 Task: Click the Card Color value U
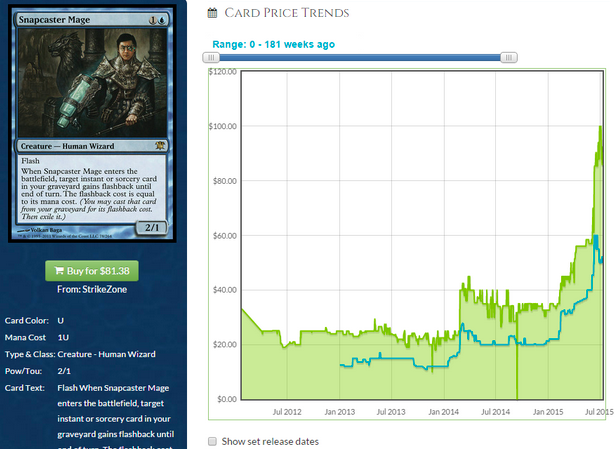60,321
